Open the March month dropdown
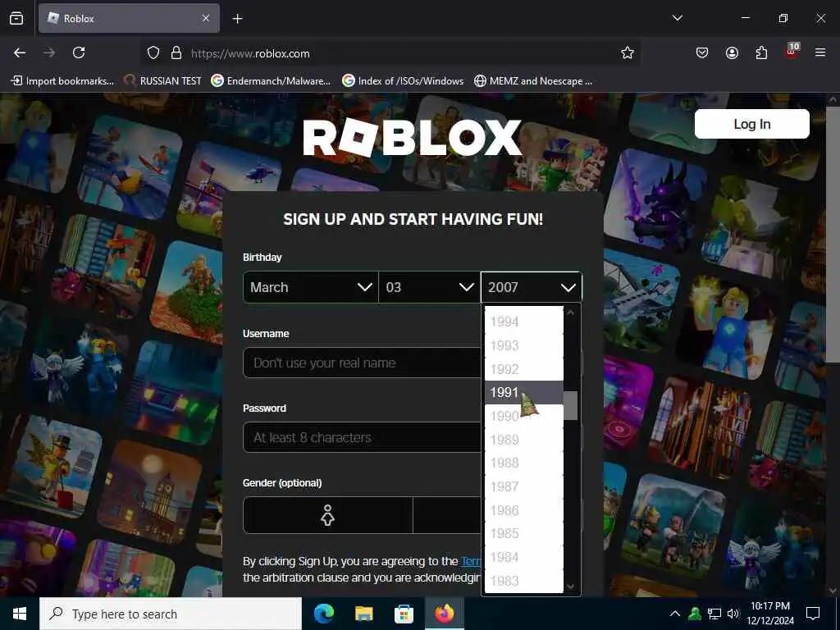Image resolution: width=840 pixels, height=630 pixels. point(311,287)
